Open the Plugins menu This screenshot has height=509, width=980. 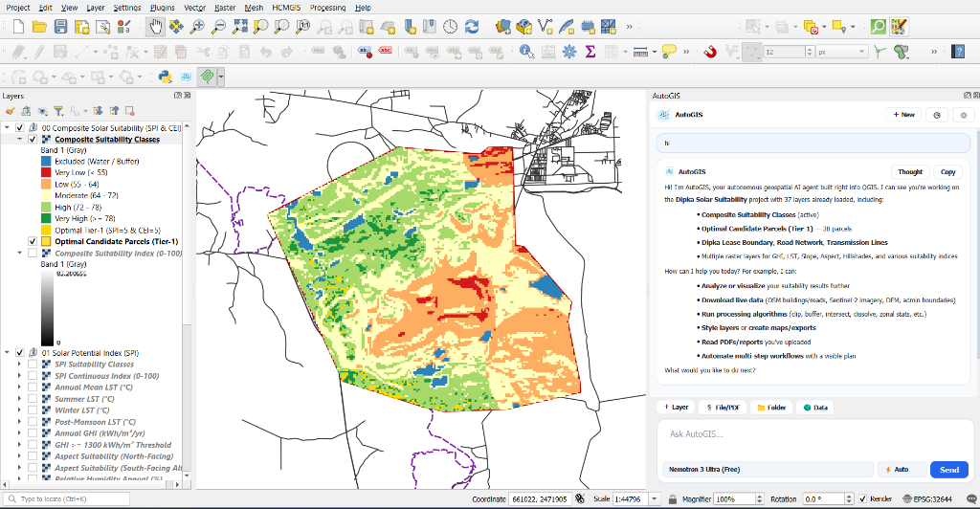point(163,8)
